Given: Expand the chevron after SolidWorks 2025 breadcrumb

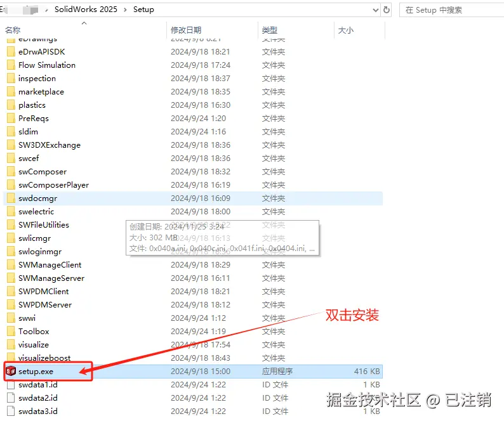Looking at the screenshot, I should (x=125, y=10).
